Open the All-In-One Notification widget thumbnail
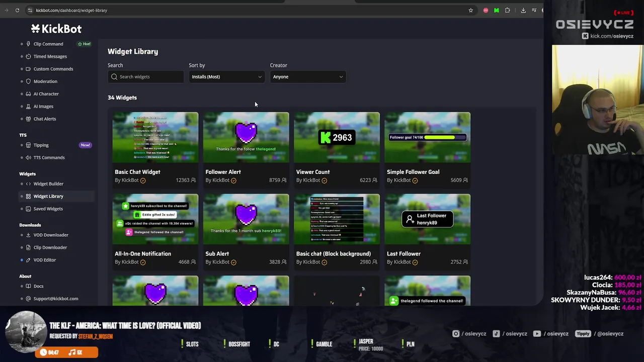The height and width of the screenshot is (362, 644). pyautogui.click(x=155, y=219)
